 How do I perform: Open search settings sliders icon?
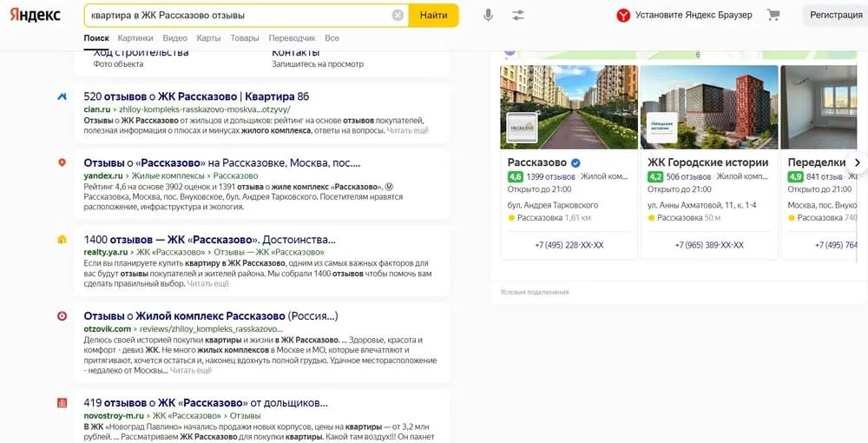pyautogui.click(x=518, y=16)
